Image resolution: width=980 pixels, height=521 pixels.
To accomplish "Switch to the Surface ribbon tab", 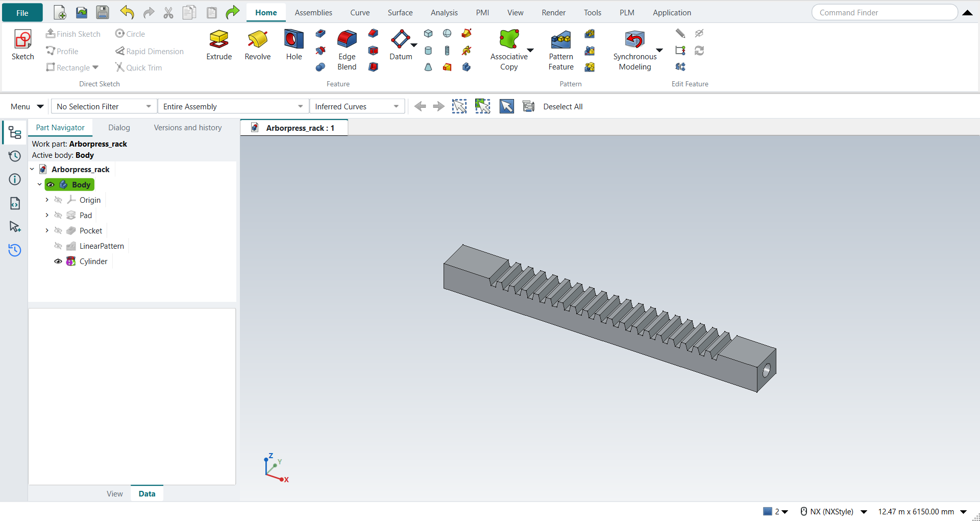I will [400, 13].
